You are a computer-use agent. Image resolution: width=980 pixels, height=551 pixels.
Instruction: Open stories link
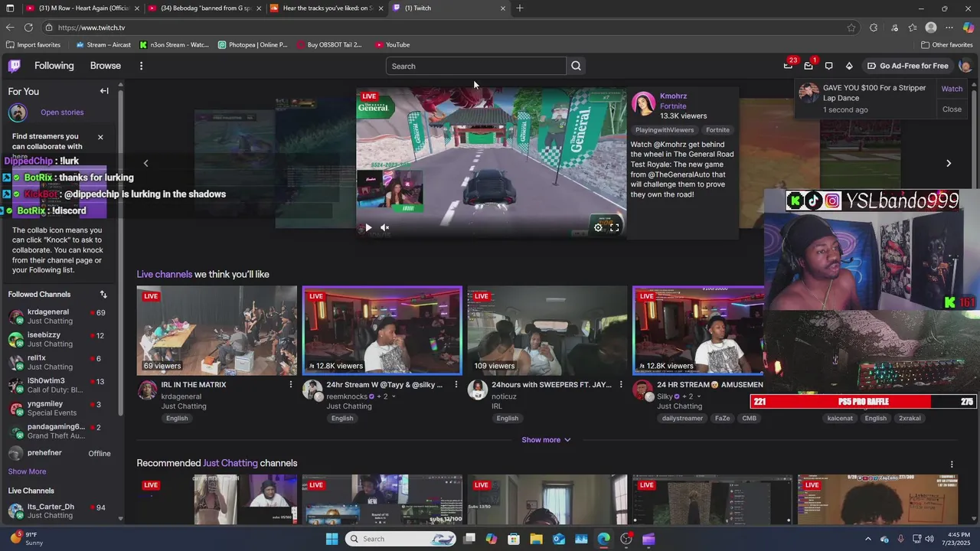tap(62, 112)
